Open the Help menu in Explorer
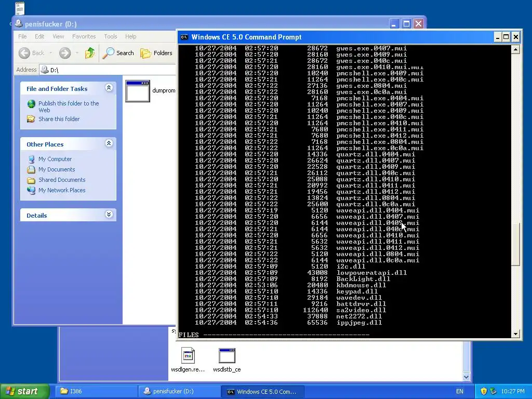 [130, 36]
